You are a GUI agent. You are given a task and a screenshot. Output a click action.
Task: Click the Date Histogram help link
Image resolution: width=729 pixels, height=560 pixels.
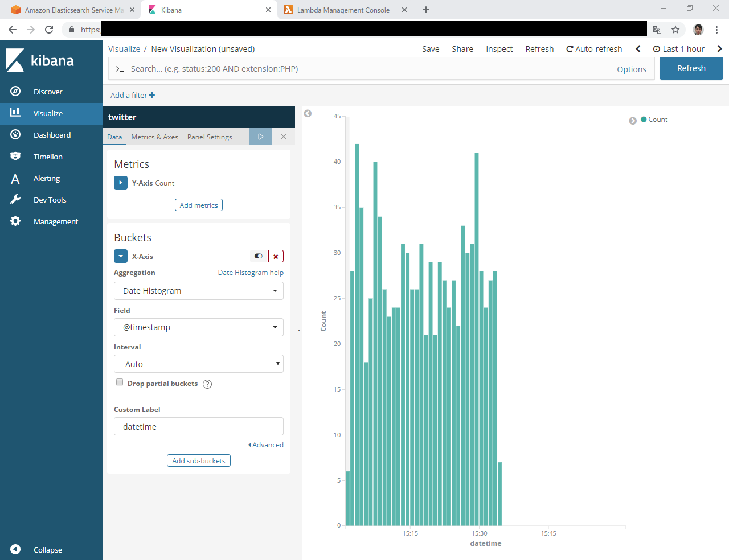[x=251, y=273]
